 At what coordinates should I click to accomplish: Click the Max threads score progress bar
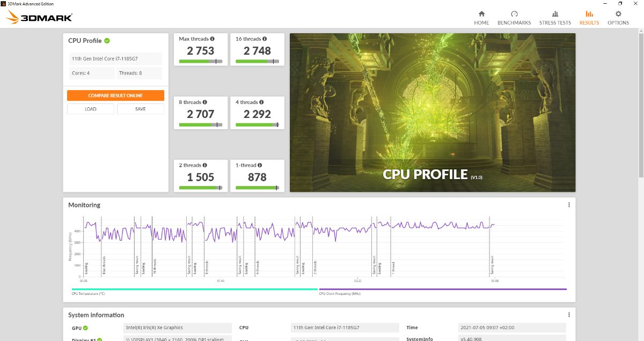pyautogui.click(x=200, y=62)
